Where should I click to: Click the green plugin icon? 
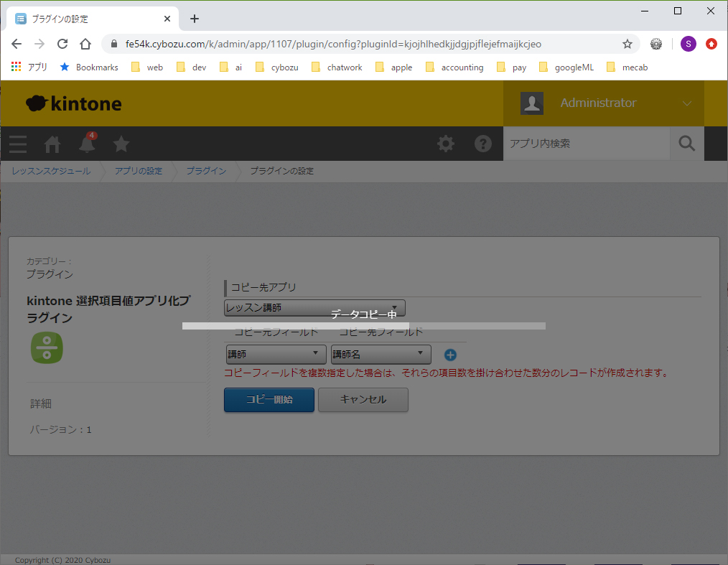pos(47,347)
